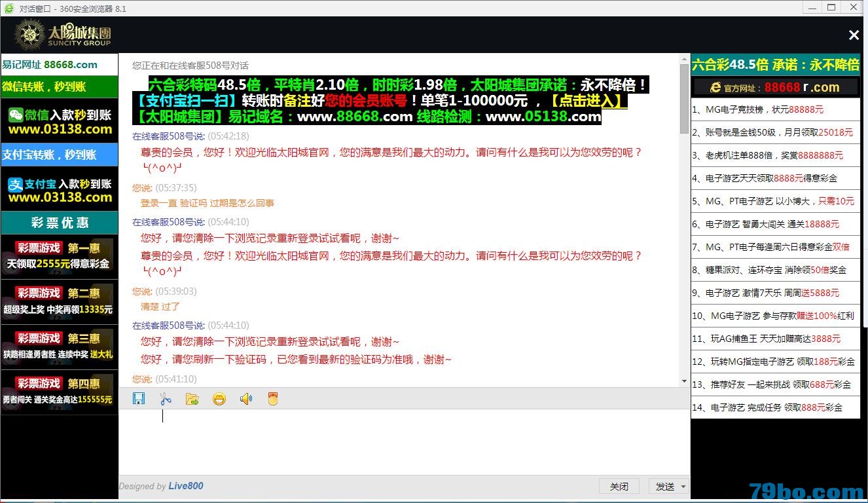Click the user message 清楚 过了

click(x=160, y=307)
